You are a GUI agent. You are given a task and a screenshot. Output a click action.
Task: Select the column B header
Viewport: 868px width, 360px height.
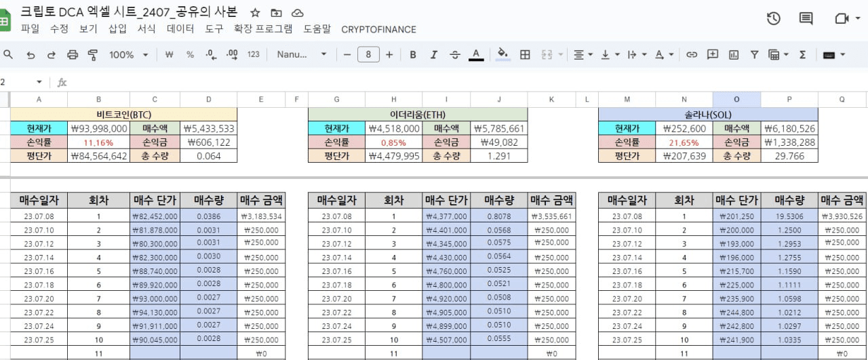pos(98,100)
